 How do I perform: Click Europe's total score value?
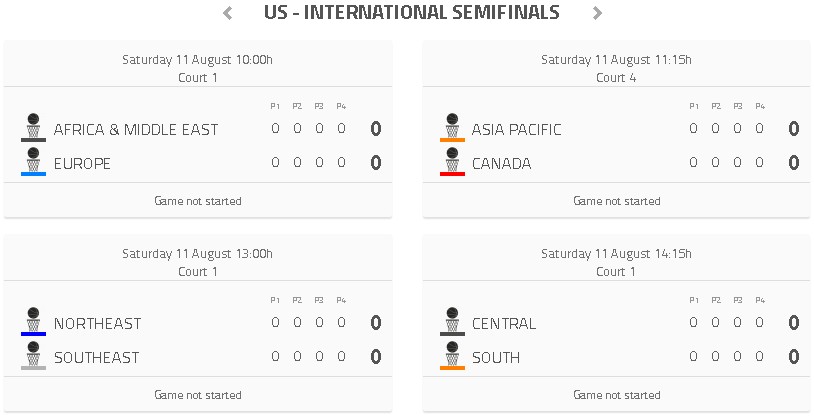pyautogui.click(x=376, y=163)
